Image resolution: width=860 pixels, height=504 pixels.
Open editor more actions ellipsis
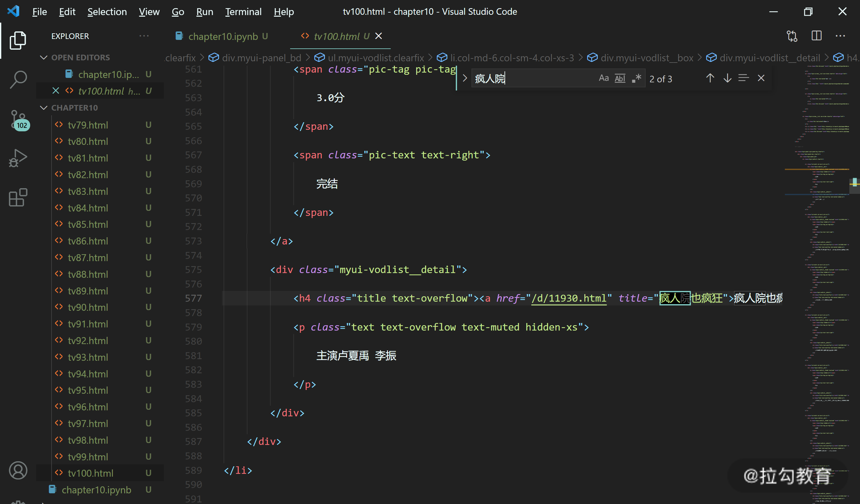point(840,36)
